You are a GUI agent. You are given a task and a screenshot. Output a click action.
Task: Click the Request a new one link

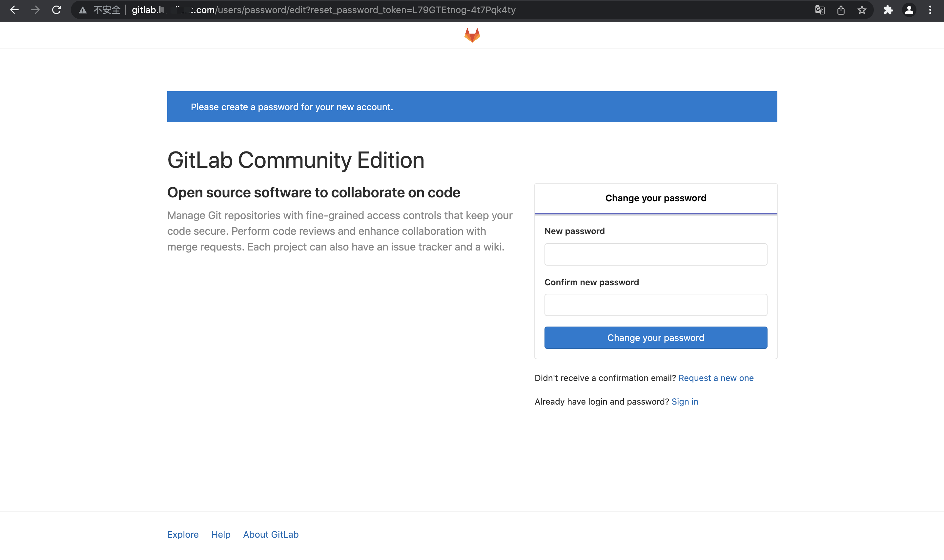[x=716, y=378]
